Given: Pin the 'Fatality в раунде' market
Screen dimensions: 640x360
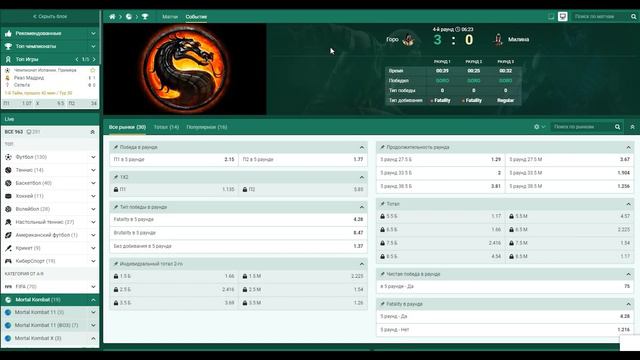Looking at the screenshot, I should click(382, 304).
